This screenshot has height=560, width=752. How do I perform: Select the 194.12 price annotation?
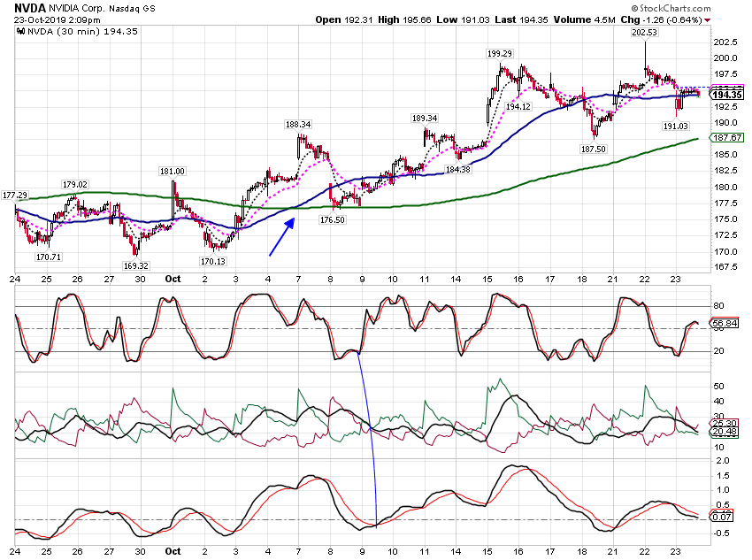click(x=518, y=106)
